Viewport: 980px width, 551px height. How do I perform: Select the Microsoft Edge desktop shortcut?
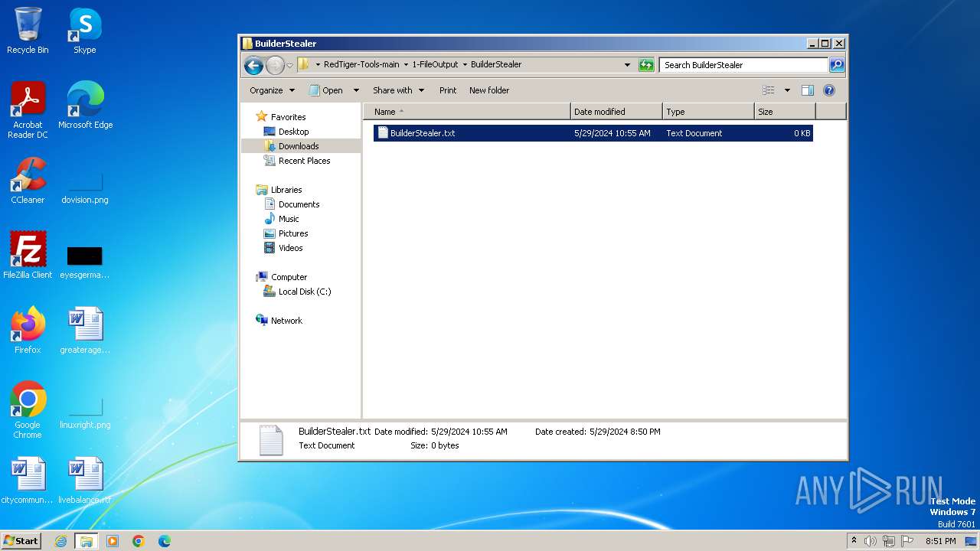85,106
